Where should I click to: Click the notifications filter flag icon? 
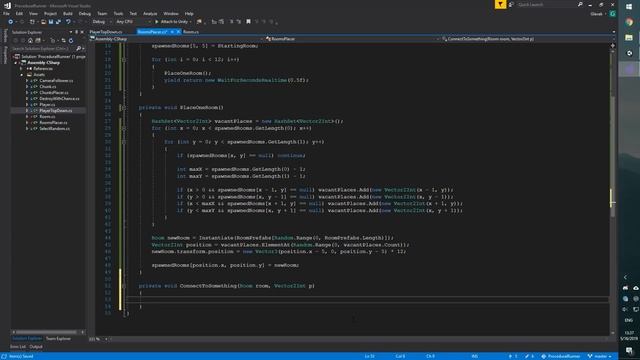[500, 4]
